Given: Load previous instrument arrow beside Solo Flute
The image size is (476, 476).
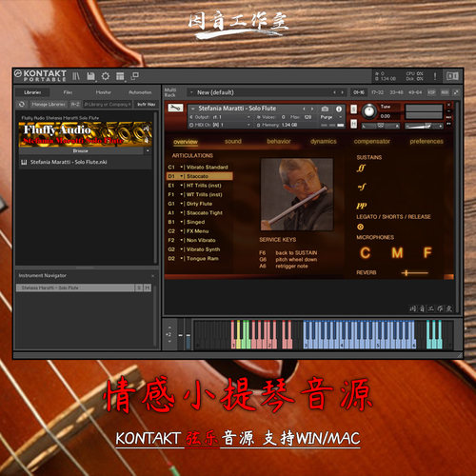Looking at the screenshot, I should (304, 109).
